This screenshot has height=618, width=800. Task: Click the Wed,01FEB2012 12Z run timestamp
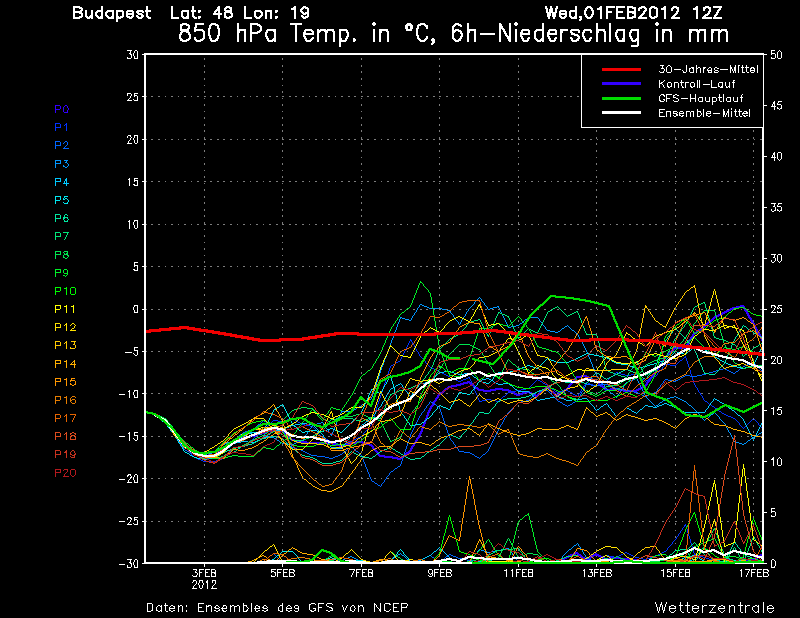point(658,13)
